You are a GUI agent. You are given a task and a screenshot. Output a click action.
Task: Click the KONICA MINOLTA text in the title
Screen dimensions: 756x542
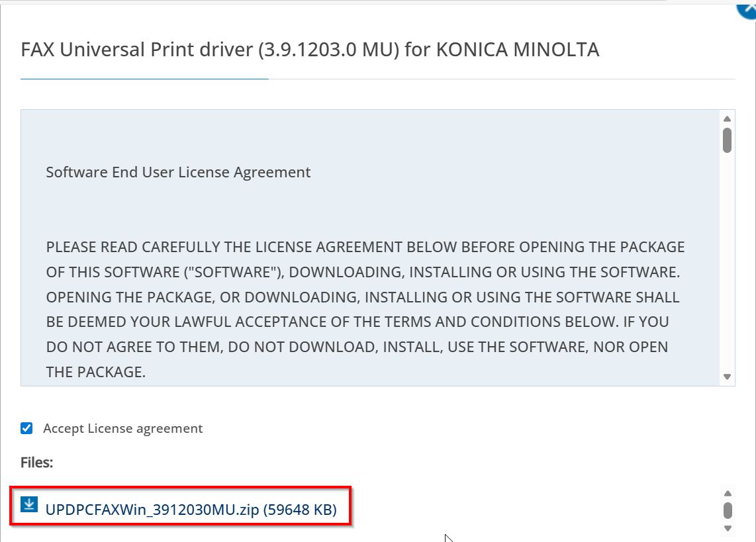[x=517, y=50]
